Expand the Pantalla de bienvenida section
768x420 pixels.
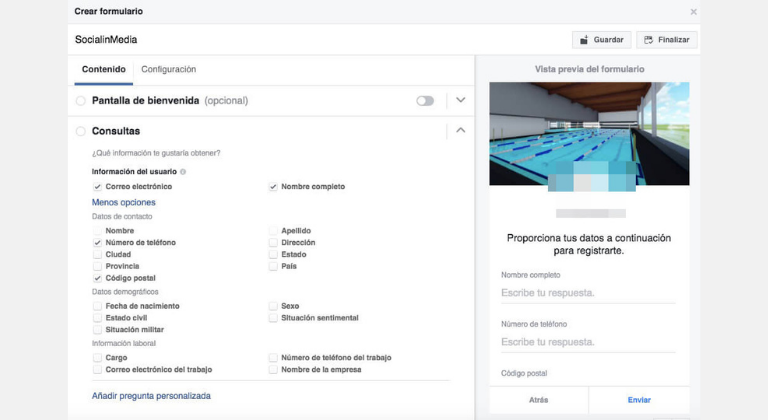pyautogui.click(x=460, y=100)
